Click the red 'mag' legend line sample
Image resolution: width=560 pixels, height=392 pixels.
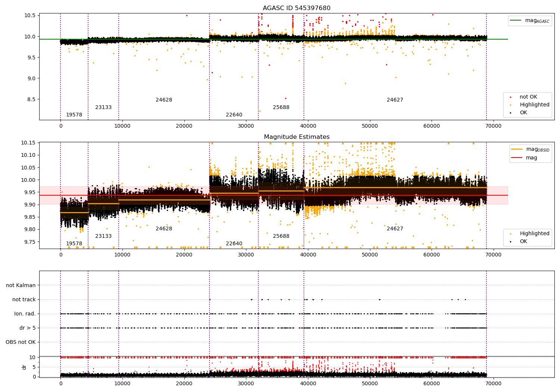coord(517,158)
